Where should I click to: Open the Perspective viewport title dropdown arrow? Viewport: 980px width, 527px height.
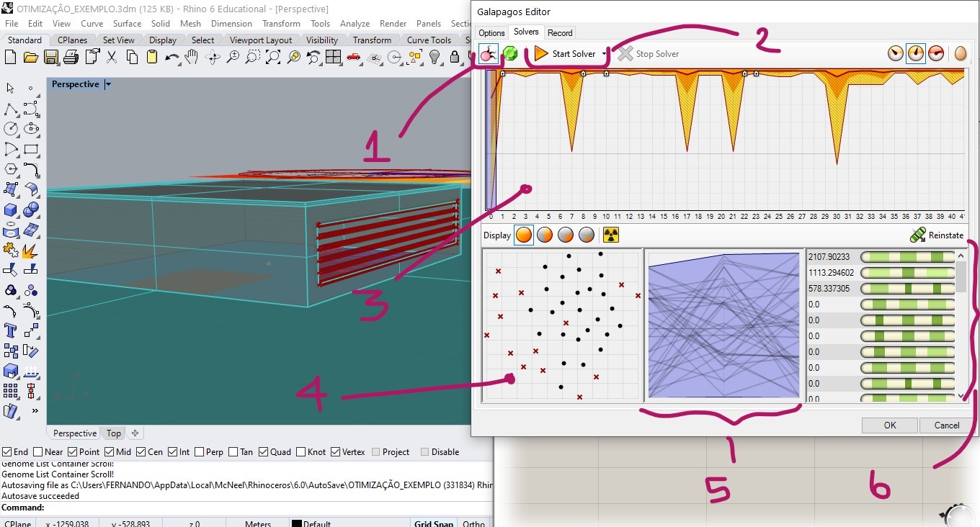click(x=108, y=84)
